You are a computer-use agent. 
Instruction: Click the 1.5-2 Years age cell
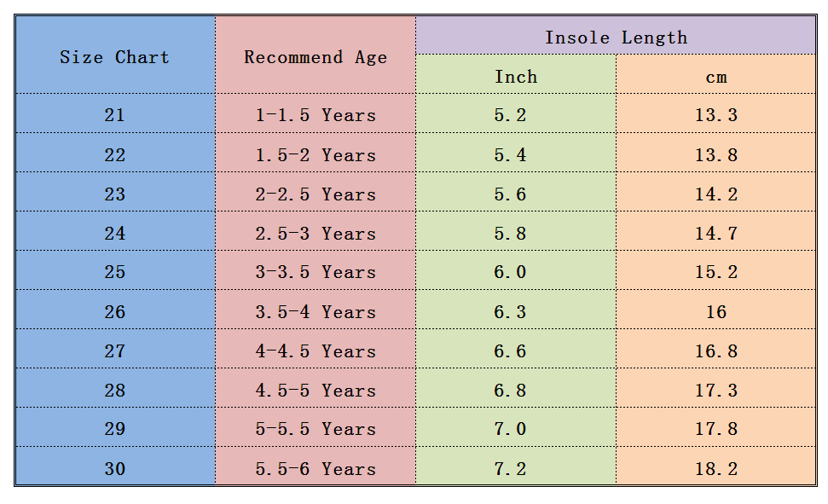pos(316,155)
